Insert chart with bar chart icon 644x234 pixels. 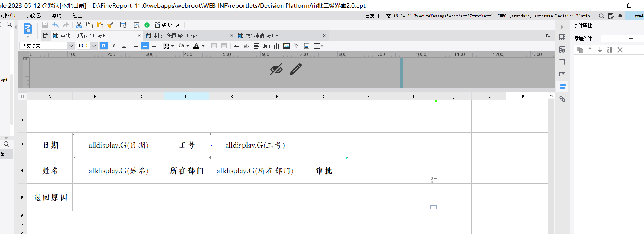tap(276, 46)
